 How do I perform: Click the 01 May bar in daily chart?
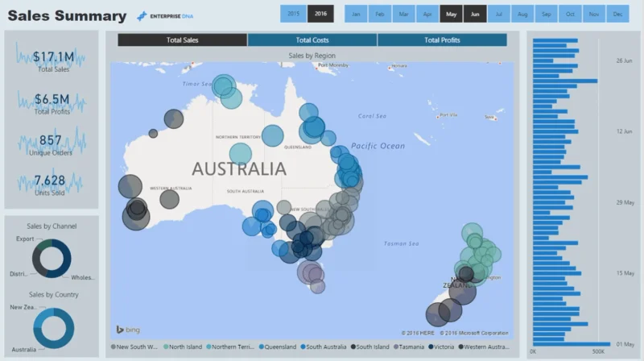(572, 344)
